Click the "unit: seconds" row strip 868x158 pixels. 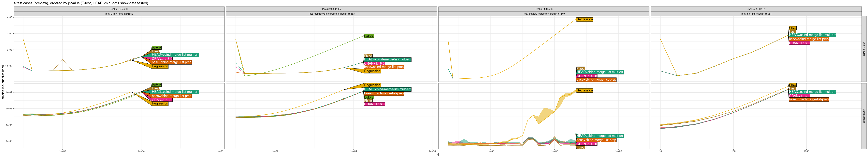tap(864, 116)
